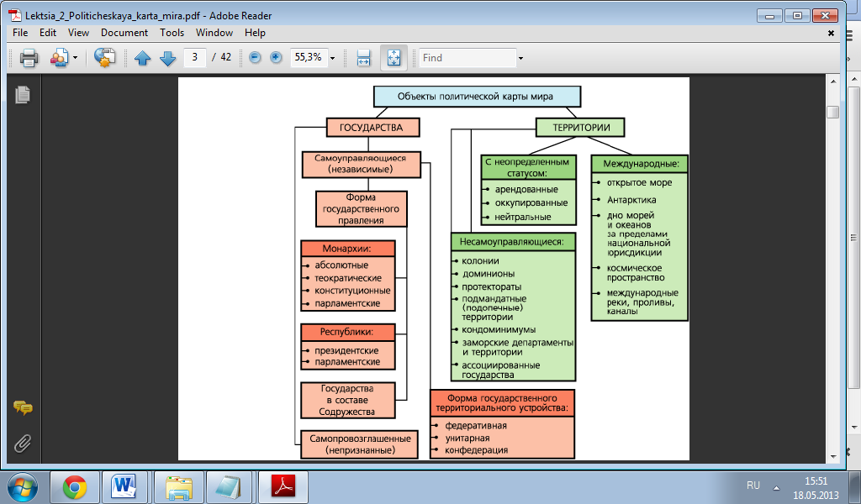861x504 pixels.
Task: Click the Adobe PDF icon in title bar
Action: click(x=14, y=15)
